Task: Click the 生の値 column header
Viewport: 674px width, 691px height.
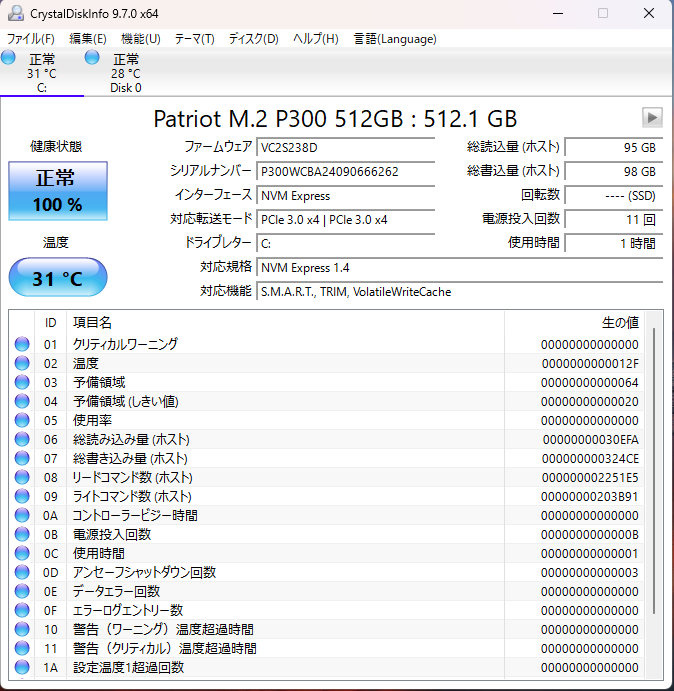Action: click(x=574, y=323)
